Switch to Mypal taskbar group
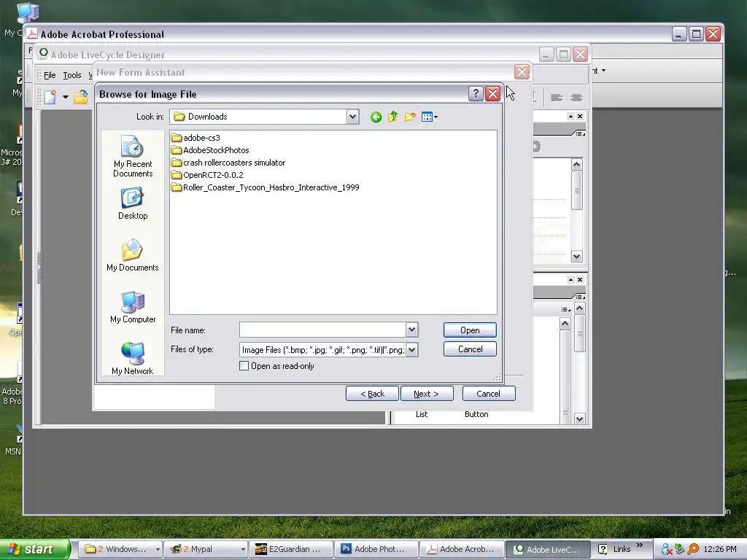 click(205, 549)
